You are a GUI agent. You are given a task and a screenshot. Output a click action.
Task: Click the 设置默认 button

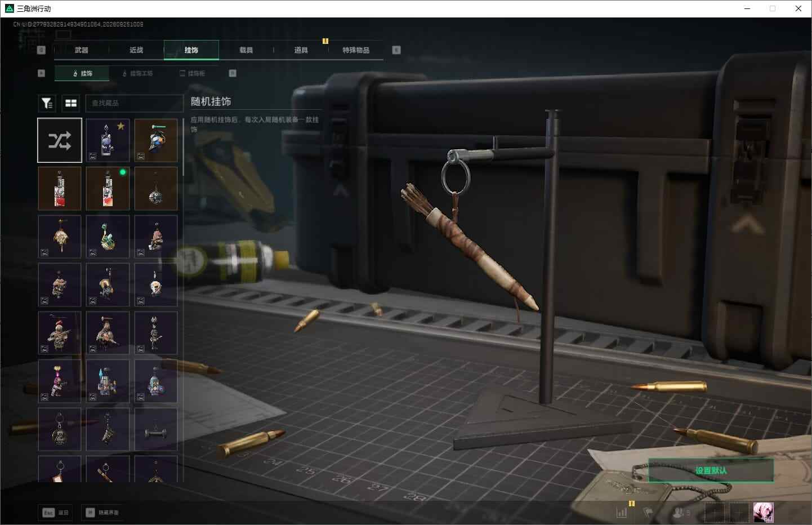pyautogui.click(x=711, y=470)
